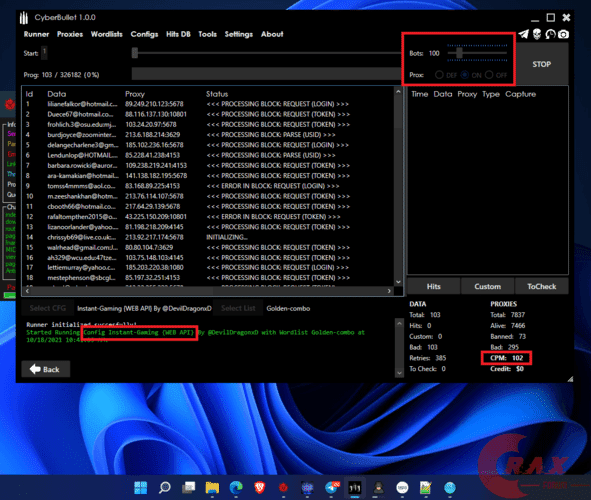Screen dimensions: 591x500
Task: Open Task View from the taskbar
Action: coord(188,488)
